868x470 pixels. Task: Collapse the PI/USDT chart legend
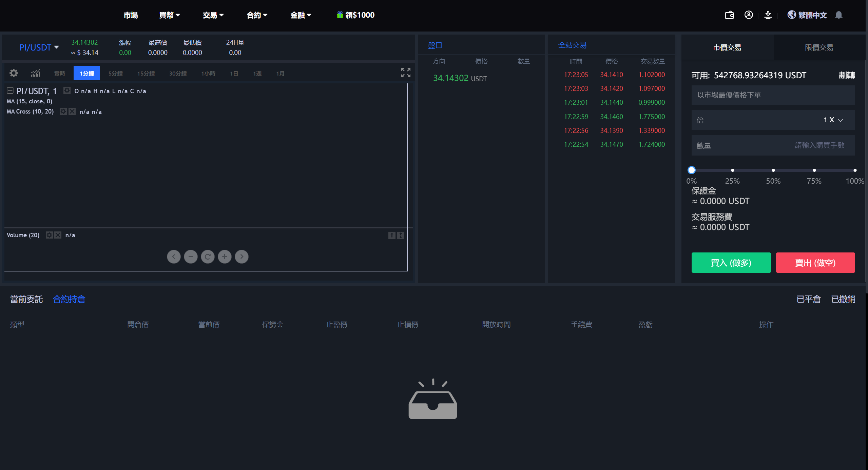(x=10, y=90)
